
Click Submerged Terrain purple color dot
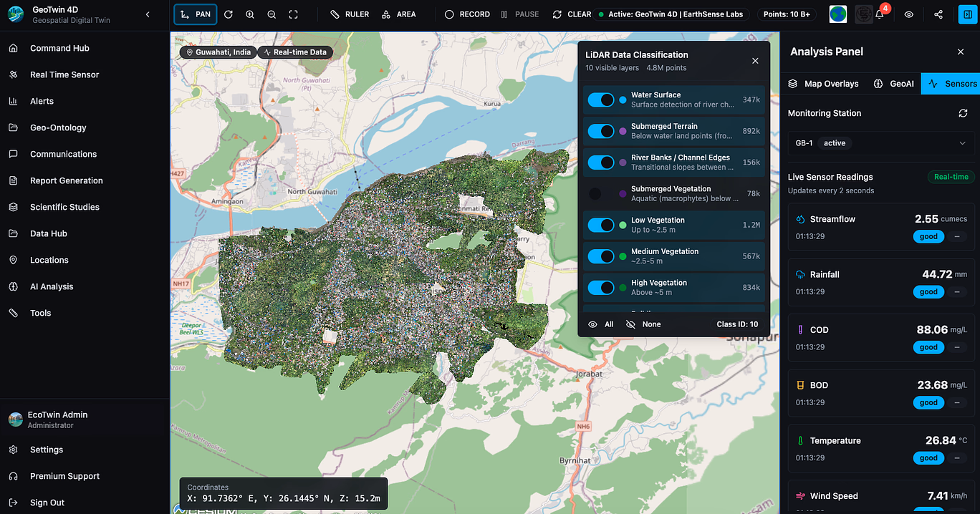coord(623,132)
